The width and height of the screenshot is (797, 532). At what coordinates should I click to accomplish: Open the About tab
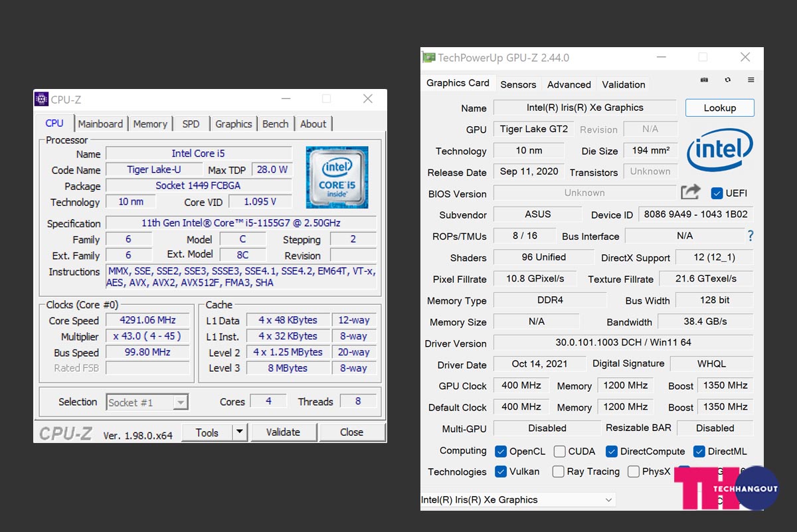click(313, 124)
